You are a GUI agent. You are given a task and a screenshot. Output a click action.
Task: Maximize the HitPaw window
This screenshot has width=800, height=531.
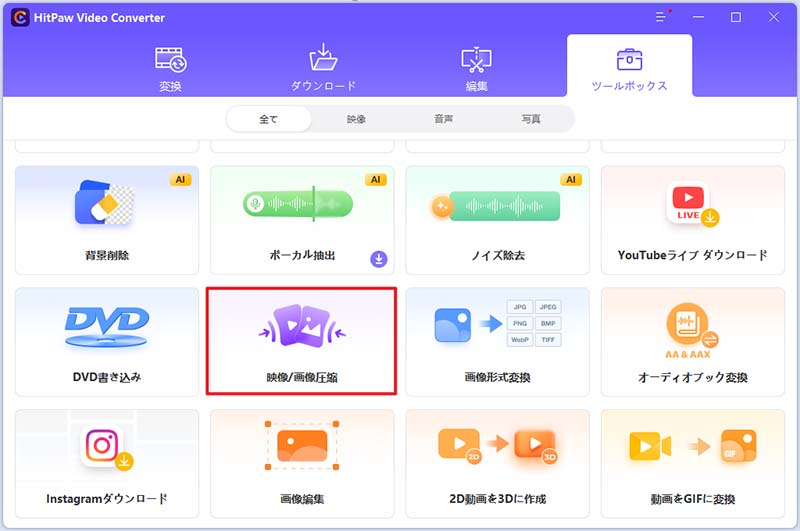coord(736,17)
